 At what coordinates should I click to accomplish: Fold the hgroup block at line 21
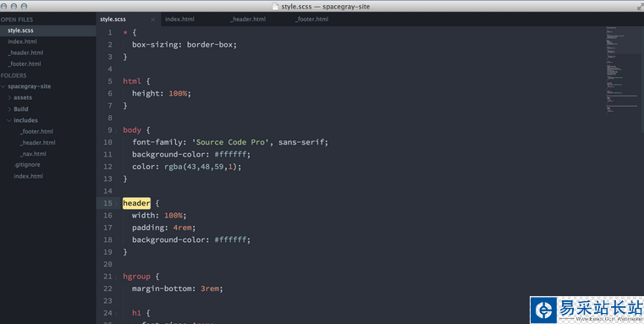coord(116,277)
